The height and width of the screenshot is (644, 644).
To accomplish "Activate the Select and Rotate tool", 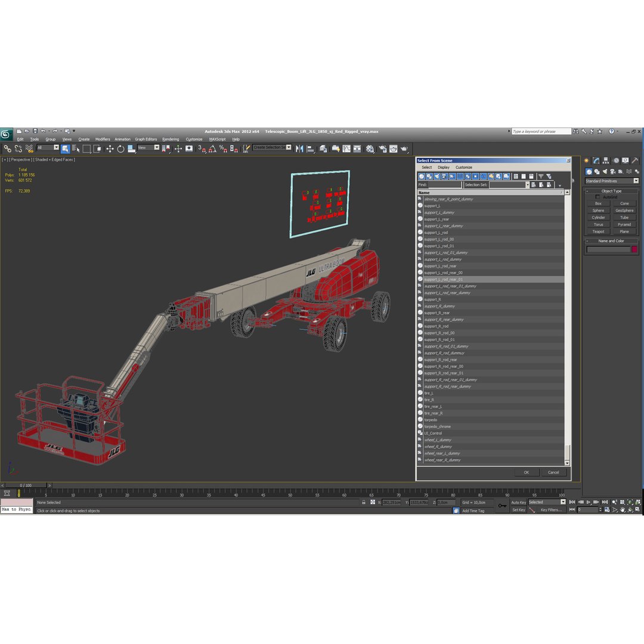I will 120,148.
